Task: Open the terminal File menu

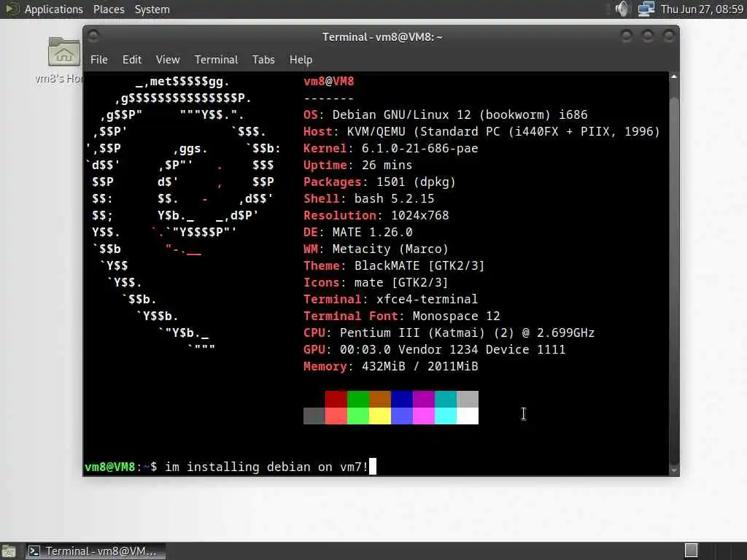Action: pos(99,60)
